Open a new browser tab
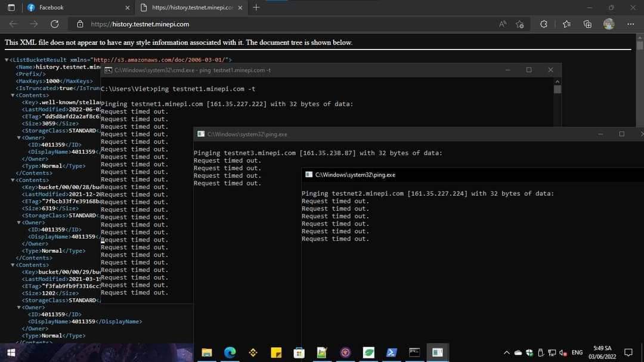This screenshot has width=644, height=362. pyautogui.click(x=256, y=7)
